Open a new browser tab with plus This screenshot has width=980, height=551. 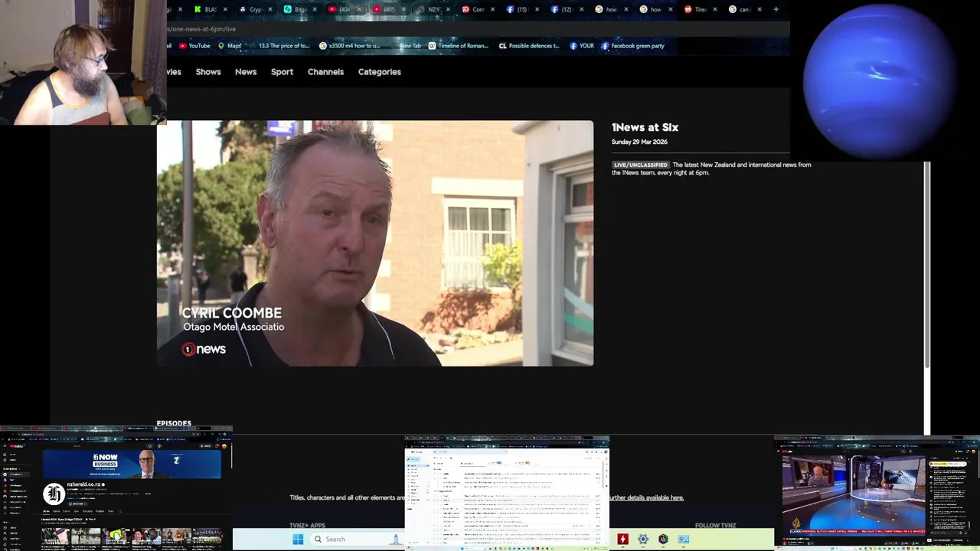coord(776,9)
